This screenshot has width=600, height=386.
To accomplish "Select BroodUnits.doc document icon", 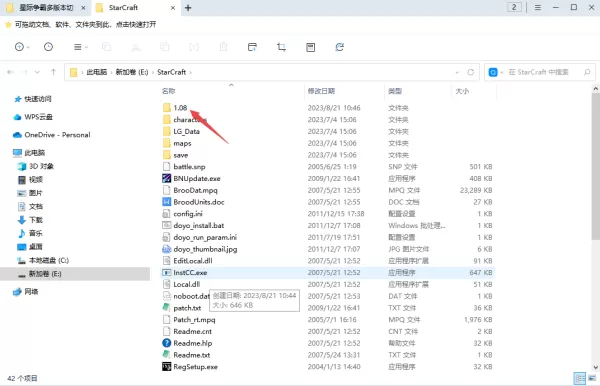I will pyautogui.click(x=166, y=202).
